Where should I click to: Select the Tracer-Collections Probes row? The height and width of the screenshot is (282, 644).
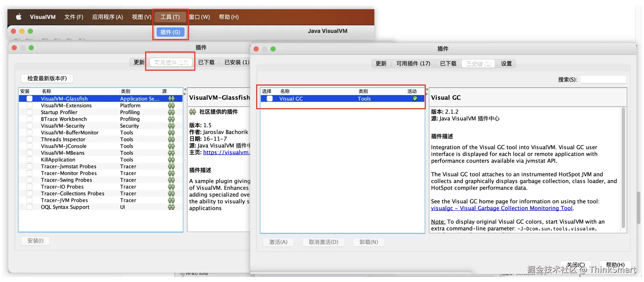pyautogui.click(x=101, y=193)
